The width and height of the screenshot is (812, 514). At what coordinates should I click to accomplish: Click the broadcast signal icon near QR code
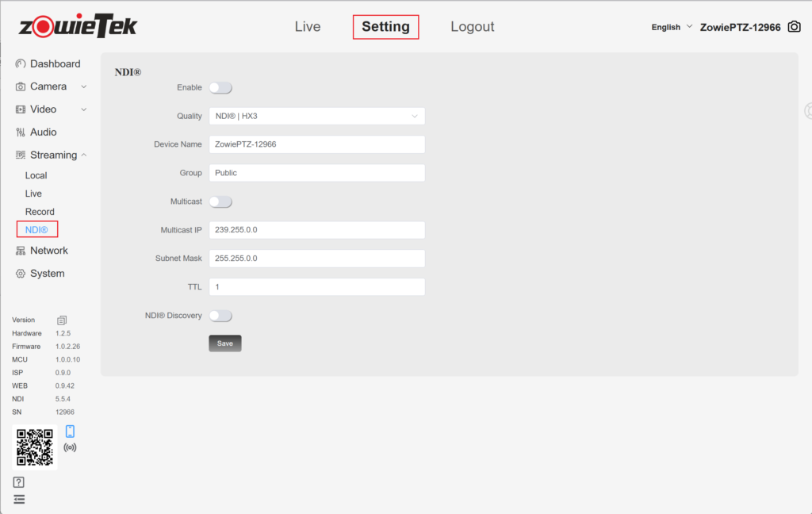click(70, 448)
